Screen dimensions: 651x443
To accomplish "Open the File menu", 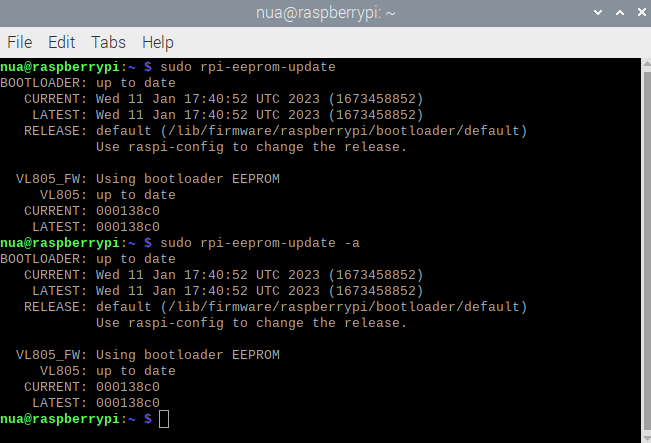I will click(19, 43).
